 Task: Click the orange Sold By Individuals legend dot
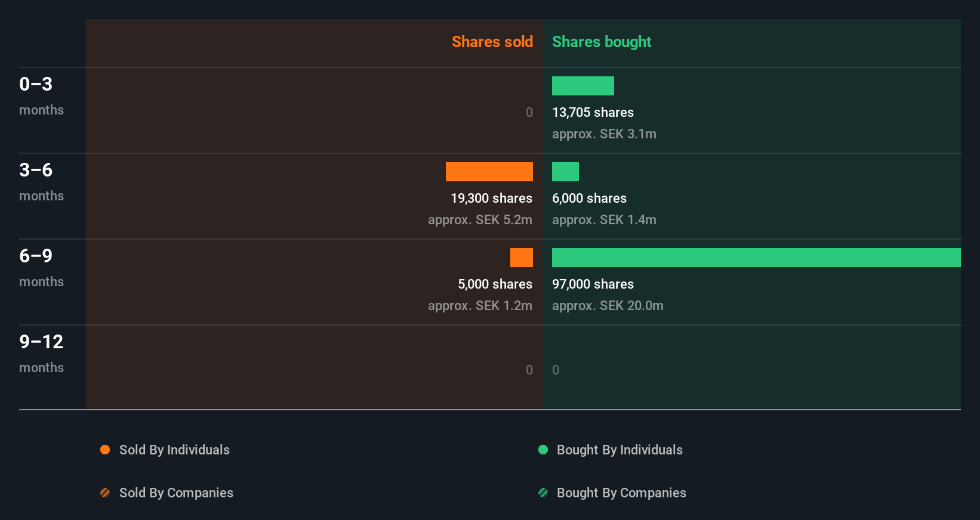tap(105, 450)
